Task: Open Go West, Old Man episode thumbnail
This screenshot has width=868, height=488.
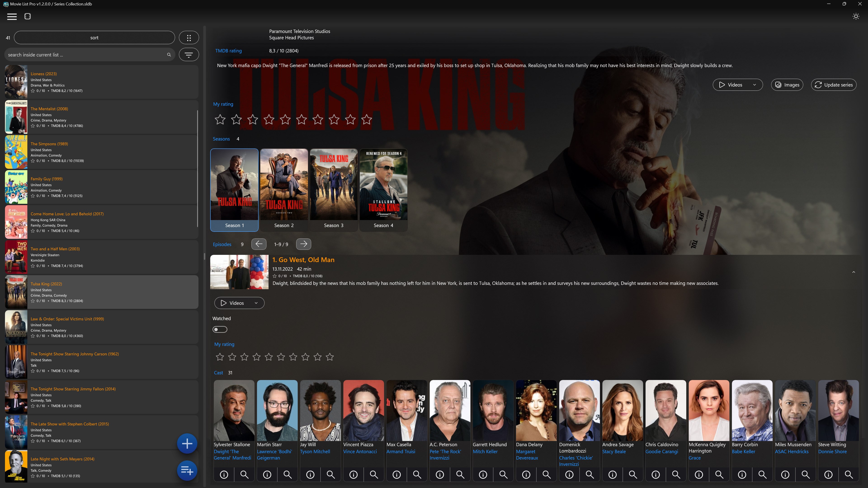Action: coord(239,272)
